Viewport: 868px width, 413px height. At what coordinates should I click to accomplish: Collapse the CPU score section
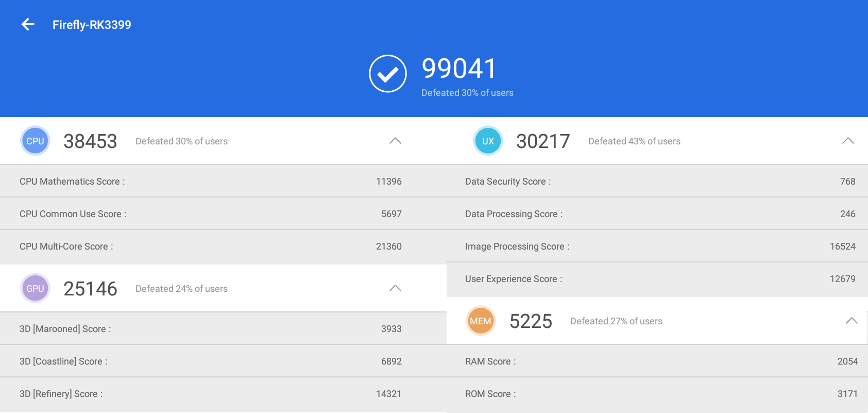395,141
